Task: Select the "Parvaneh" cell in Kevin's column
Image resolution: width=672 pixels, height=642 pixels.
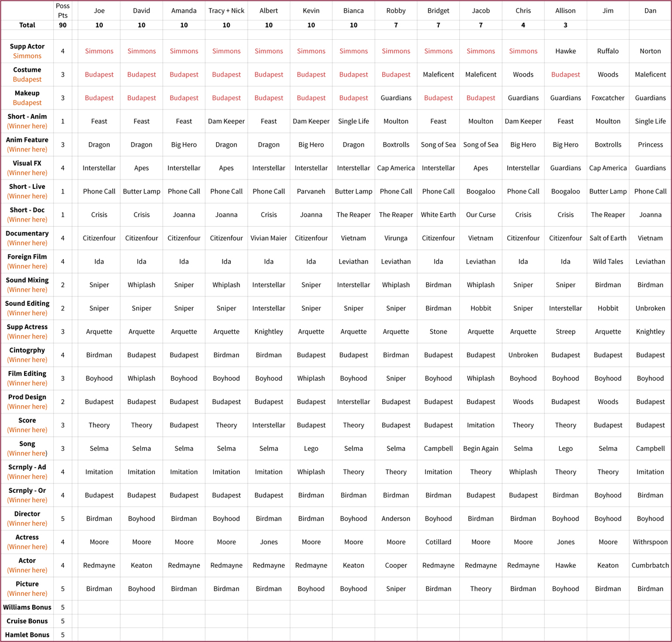Action: (x=311, y=191)
